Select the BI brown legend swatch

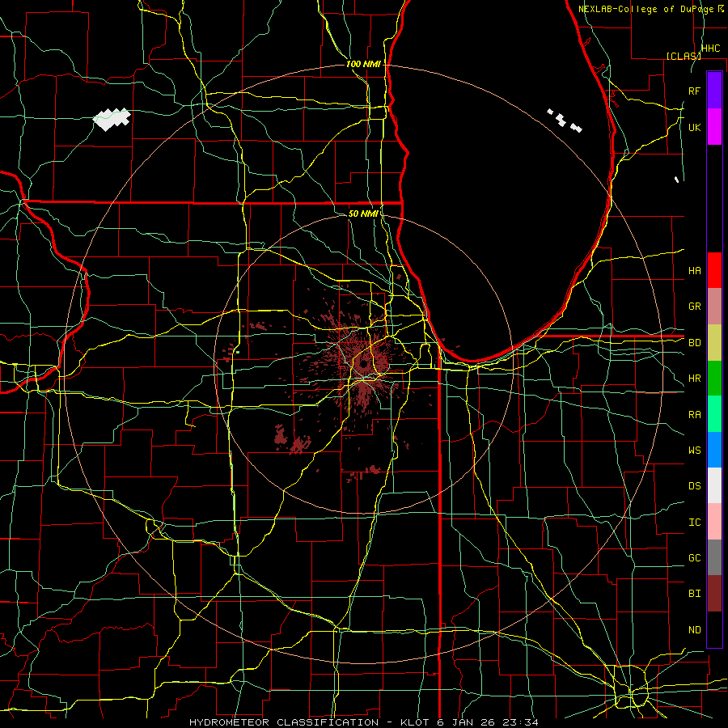[714, 594]
